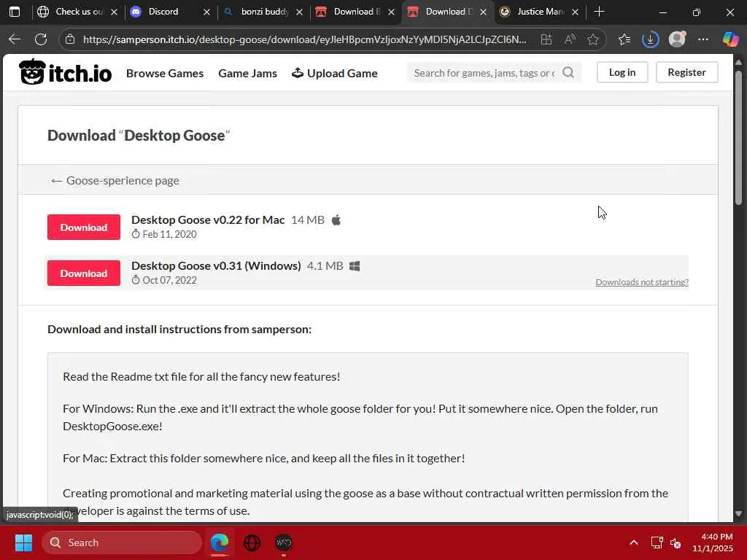Click the Download "Desktop Goose" heading
This screenshot has height=560, width=747.
click(x=139, y=135)
